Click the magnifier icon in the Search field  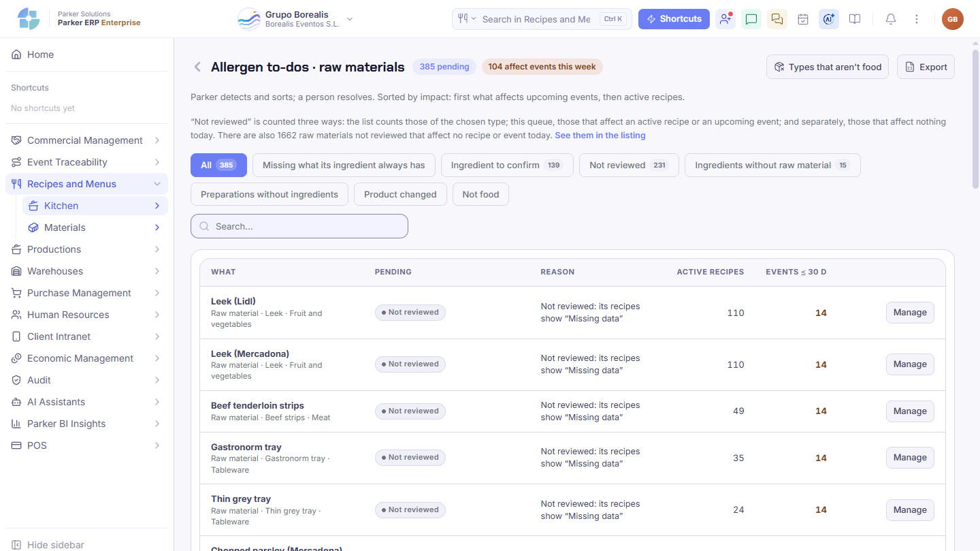click(204, 226)
